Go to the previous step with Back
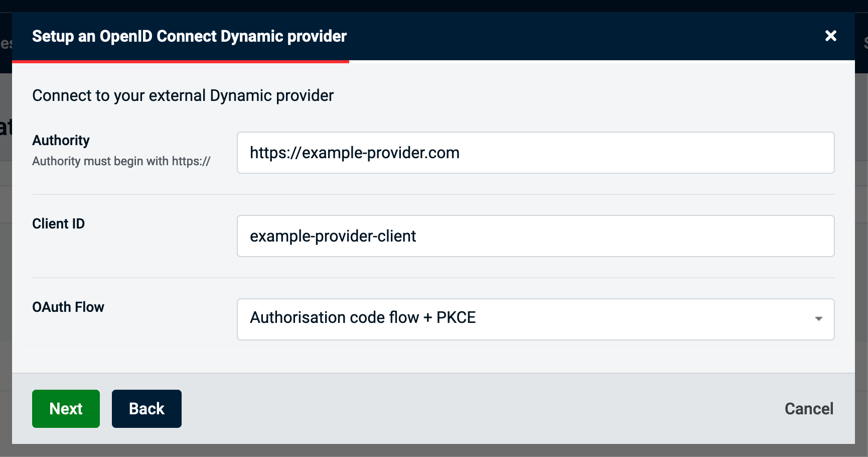 pos(147,409)
